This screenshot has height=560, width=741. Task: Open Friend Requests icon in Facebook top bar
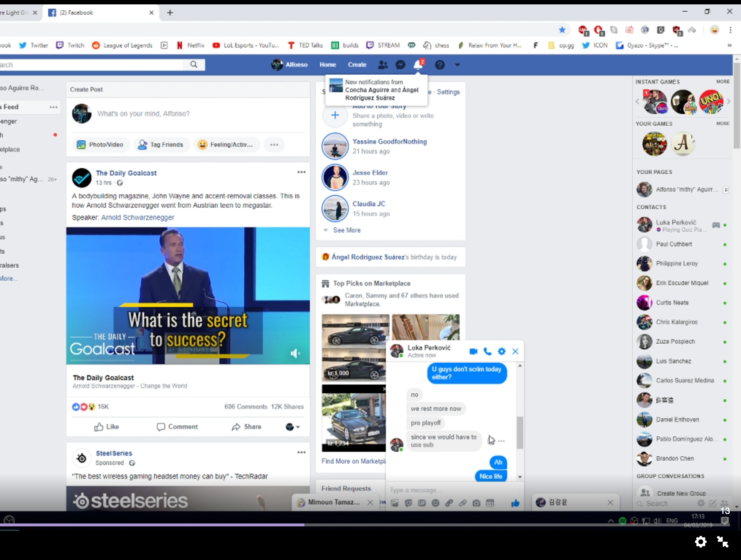point(383,65)
